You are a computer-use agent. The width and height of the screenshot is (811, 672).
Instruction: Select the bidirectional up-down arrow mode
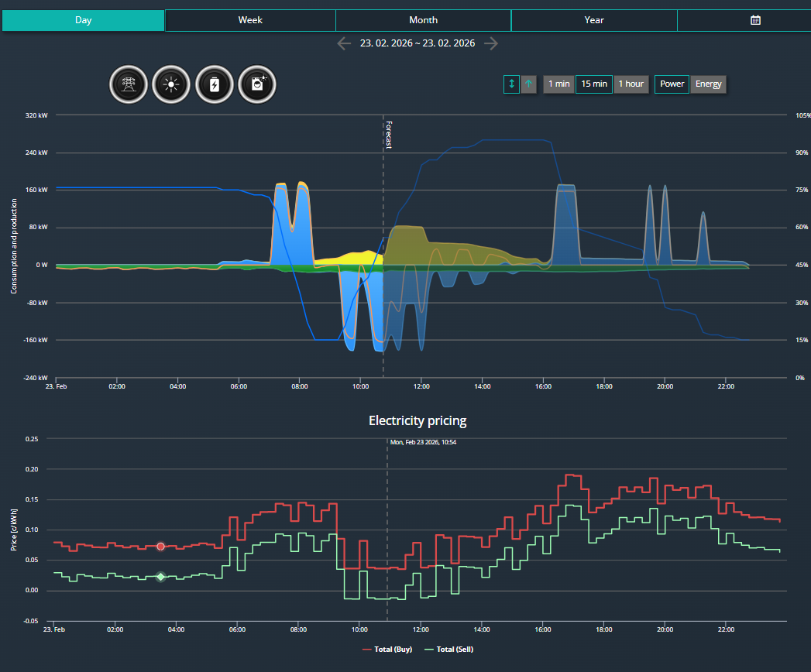511,84
